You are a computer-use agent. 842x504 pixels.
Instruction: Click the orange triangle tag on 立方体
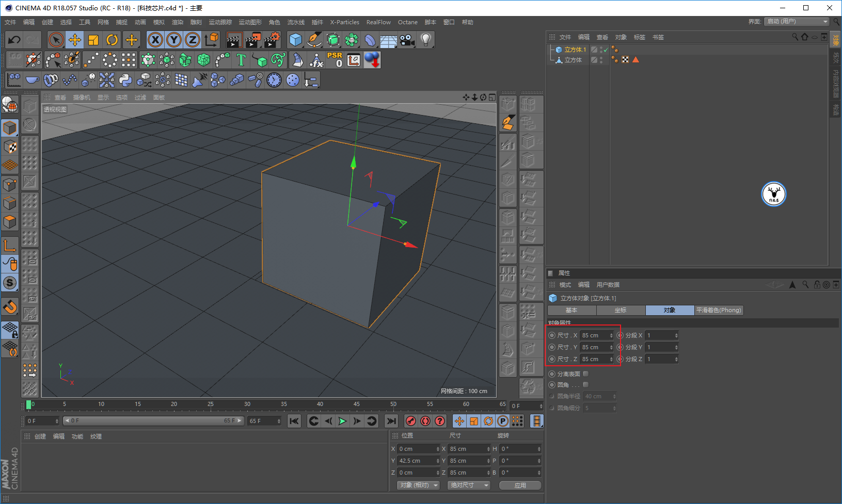(636, 60)
